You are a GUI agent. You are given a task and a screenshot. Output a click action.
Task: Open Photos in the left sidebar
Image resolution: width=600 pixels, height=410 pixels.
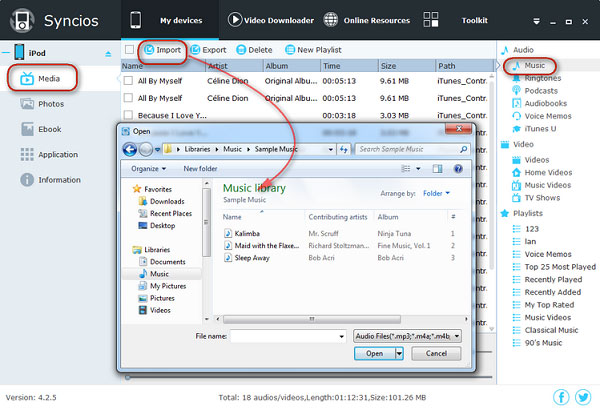pos(42,104)
